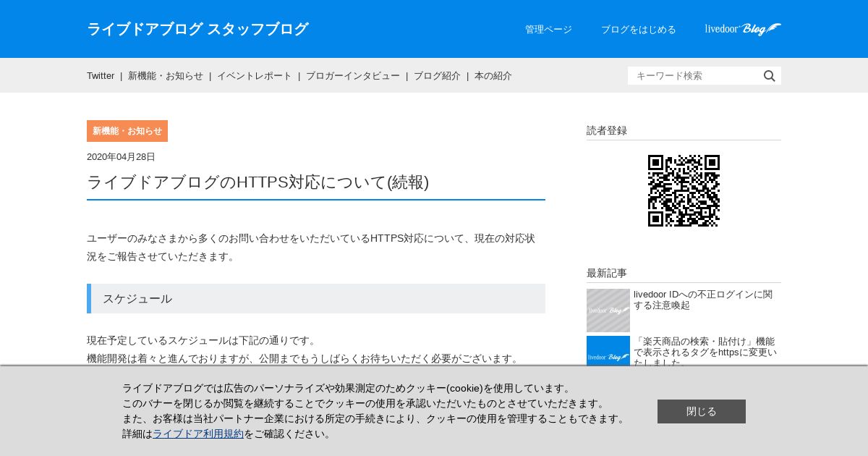The height and width of the screenshot is (456, 868).
Task: Click the reader registration QR code
Action: [684, 191]
